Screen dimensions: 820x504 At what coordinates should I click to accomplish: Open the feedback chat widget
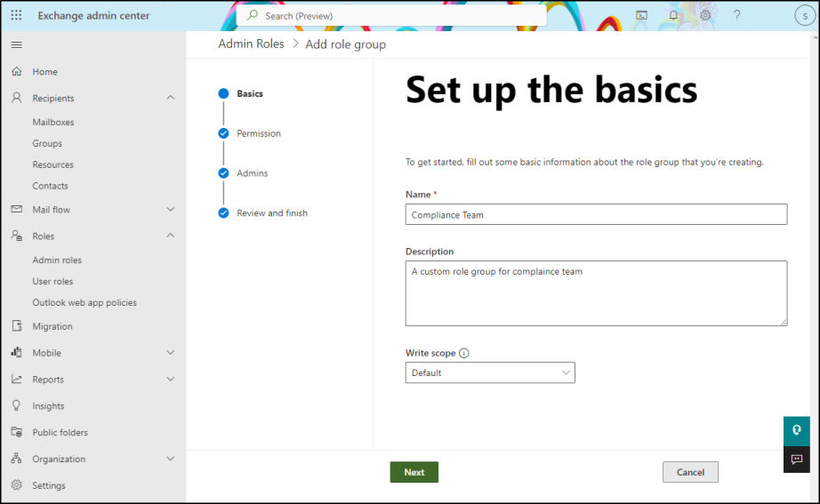[x=797, y=460]
